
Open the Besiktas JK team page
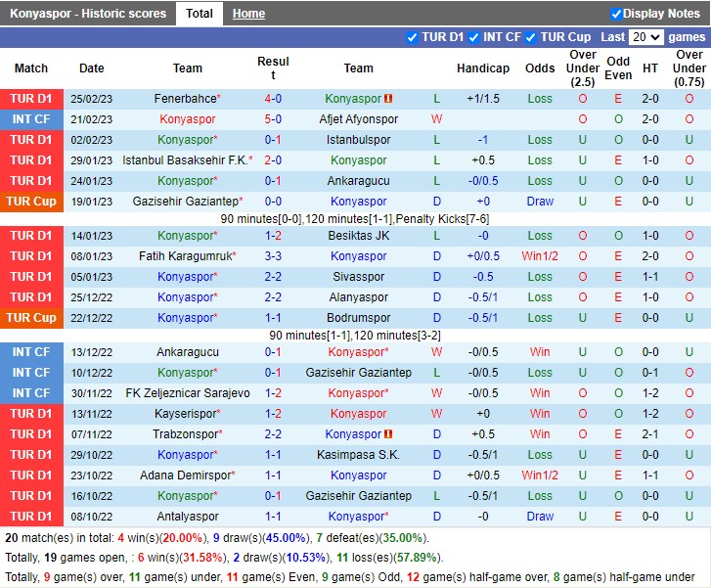coord(358,236)
